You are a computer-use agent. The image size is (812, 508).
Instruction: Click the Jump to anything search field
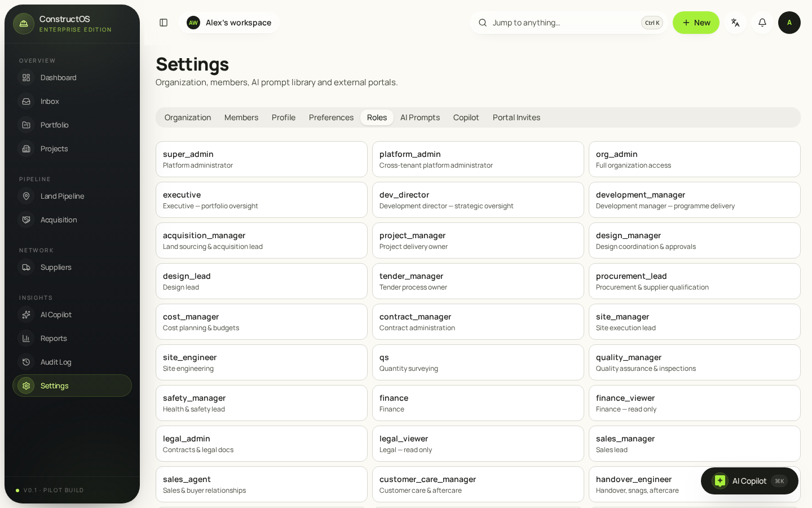pyautogui.click(x=568, y=23)
